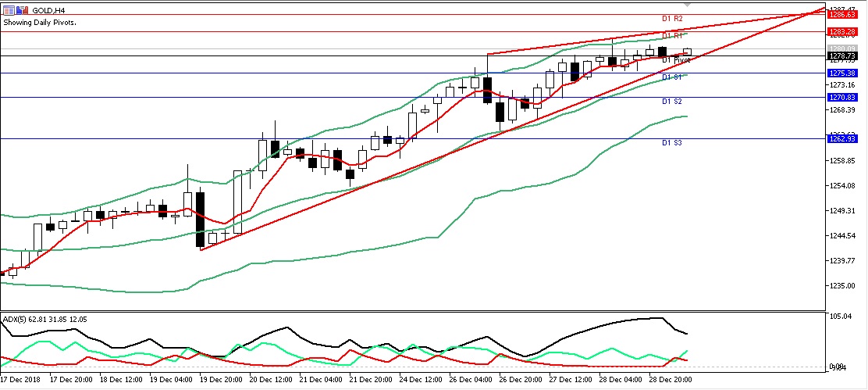Click the Showing Daily Pivots text

tap(40, 23)
